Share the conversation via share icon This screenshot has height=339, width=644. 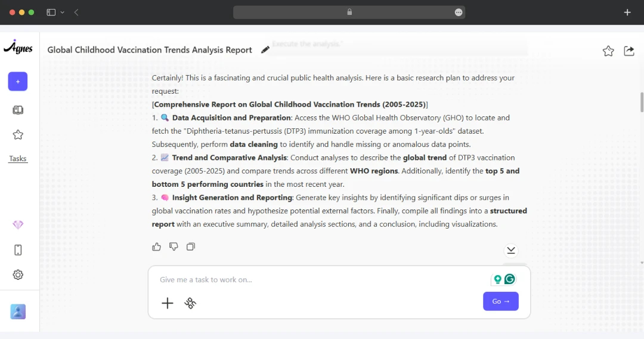(629, 51)
